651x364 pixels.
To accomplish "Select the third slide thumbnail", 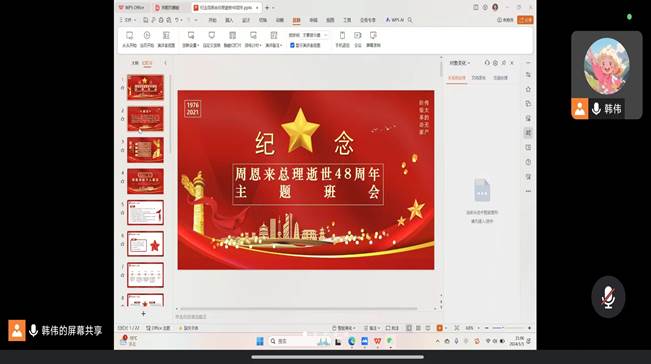I will pos(145,150).
